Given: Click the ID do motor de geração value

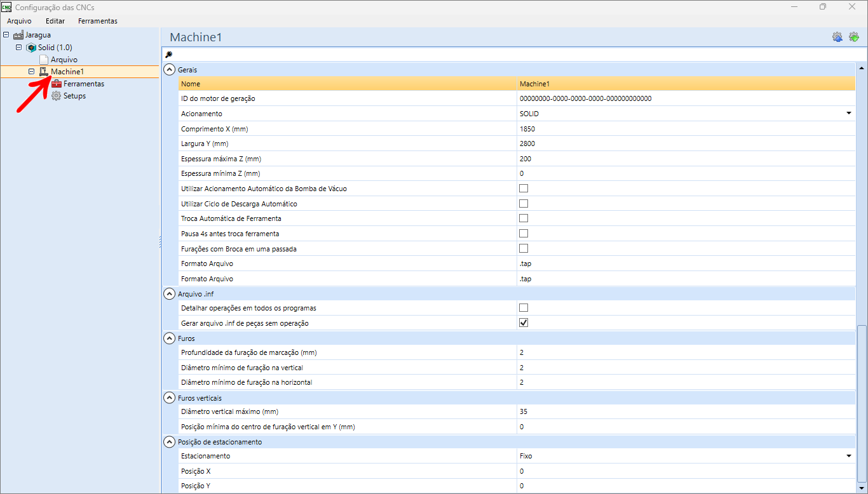Looking at the screenshot, I should pyautogui.click(x=686, y=98).
